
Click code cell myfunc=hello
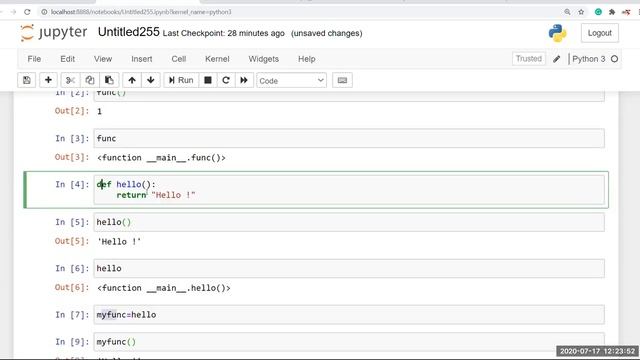[x=349, y=315]
